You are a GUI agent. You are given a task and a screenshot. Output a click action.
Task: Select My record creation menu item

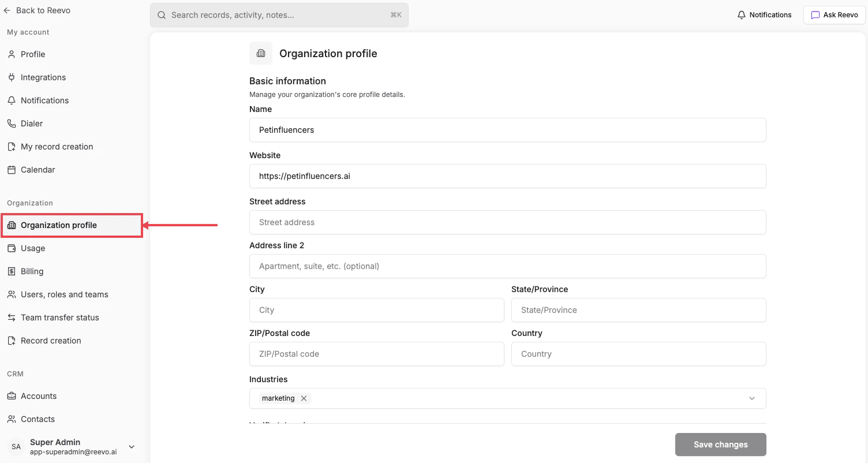[x=73, y=147]
